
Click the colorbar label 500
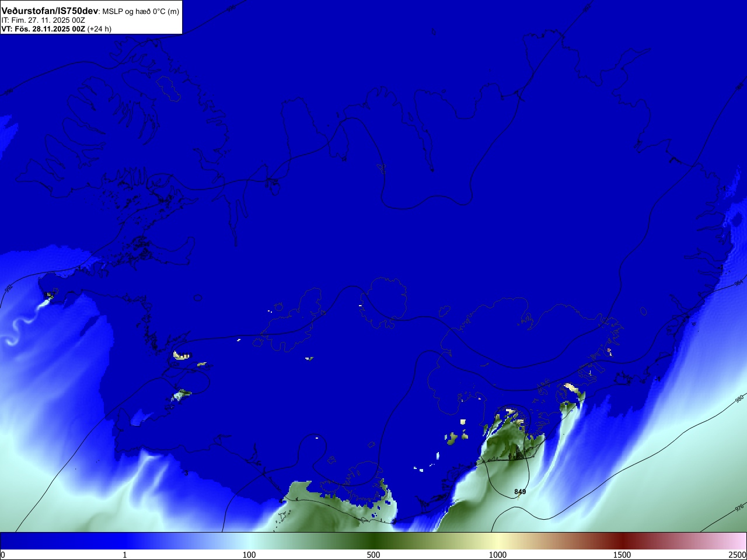(373, 555)
